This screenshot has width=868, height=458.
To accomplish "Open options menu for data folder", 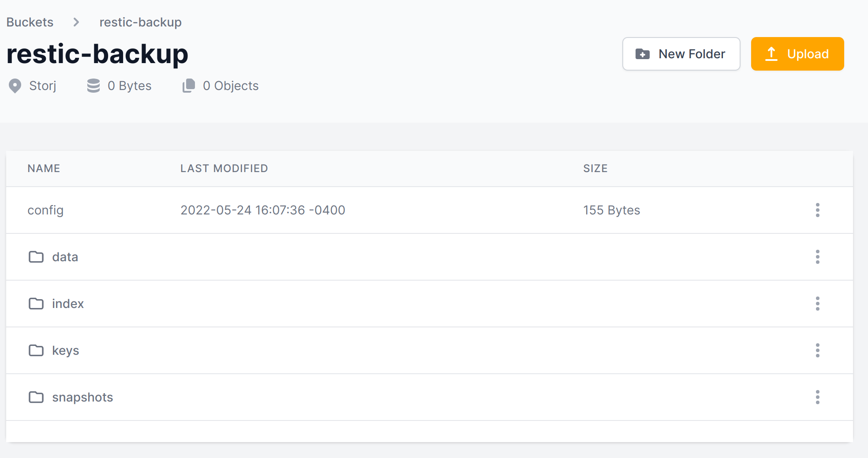I will (817, 257).
